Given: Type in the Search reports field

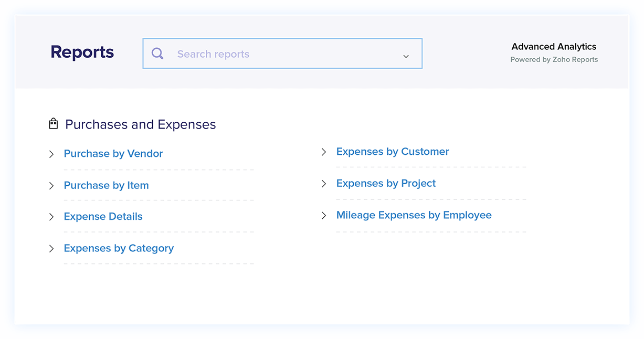Looking at the screenshot, I should coord(283,54).
